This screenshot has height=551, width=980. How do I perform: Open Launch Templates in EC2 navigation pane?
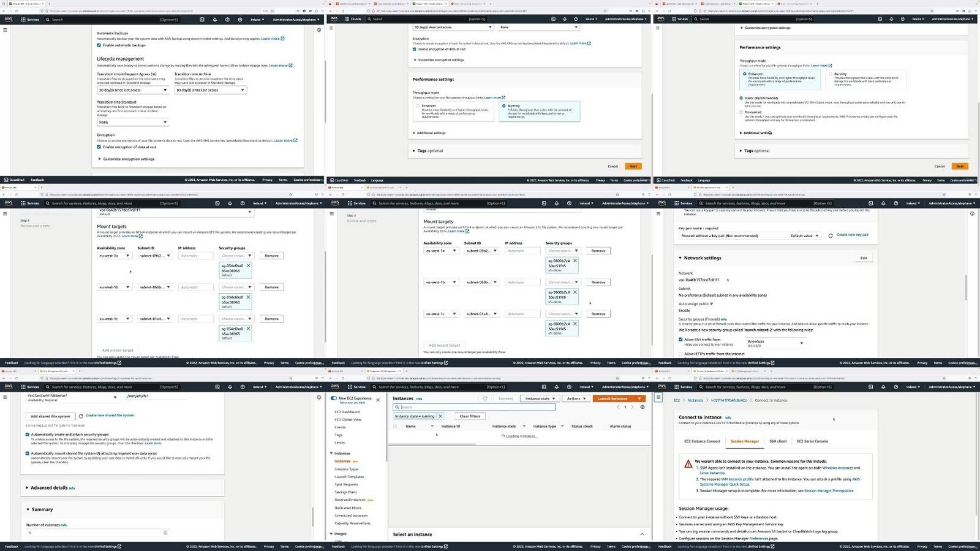pyautogui.click(x=349, y=477)
